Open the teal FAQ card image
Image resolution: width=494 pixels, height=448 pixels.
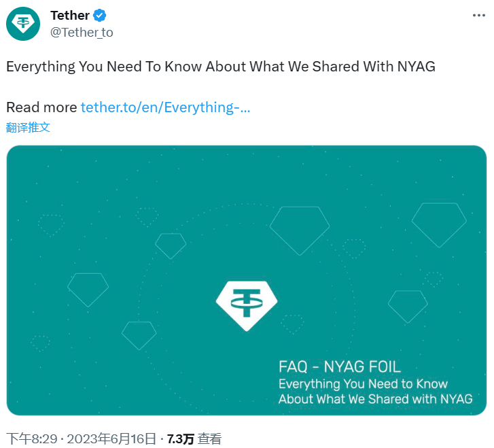pos(247,280)
